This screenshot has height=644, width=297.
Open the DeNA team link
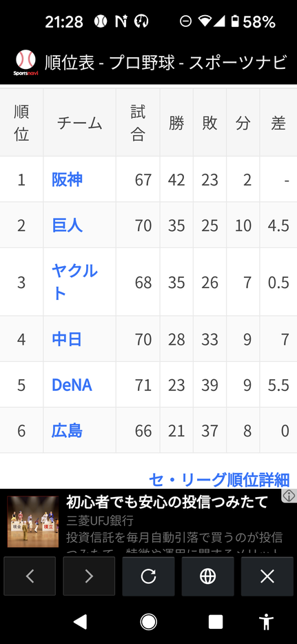pyautogui.click(x=72, y=385)
